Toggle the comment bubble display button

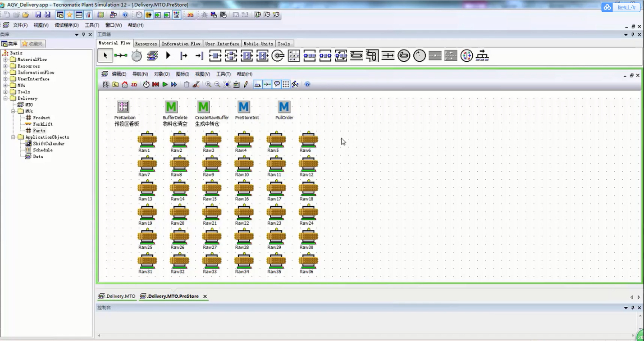pyautogui.click(x=277, y=84)
